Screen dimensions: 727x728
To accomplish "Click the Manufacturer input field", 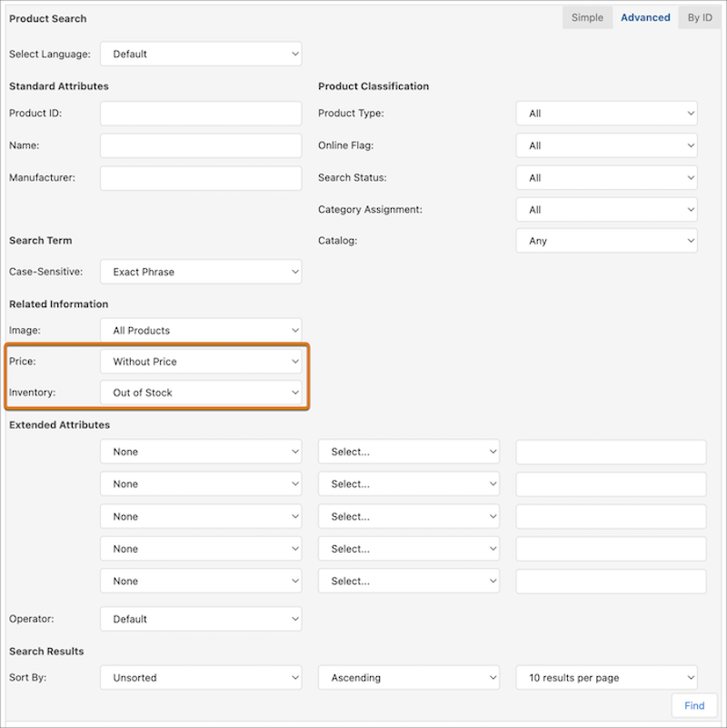I will point(201,178).
